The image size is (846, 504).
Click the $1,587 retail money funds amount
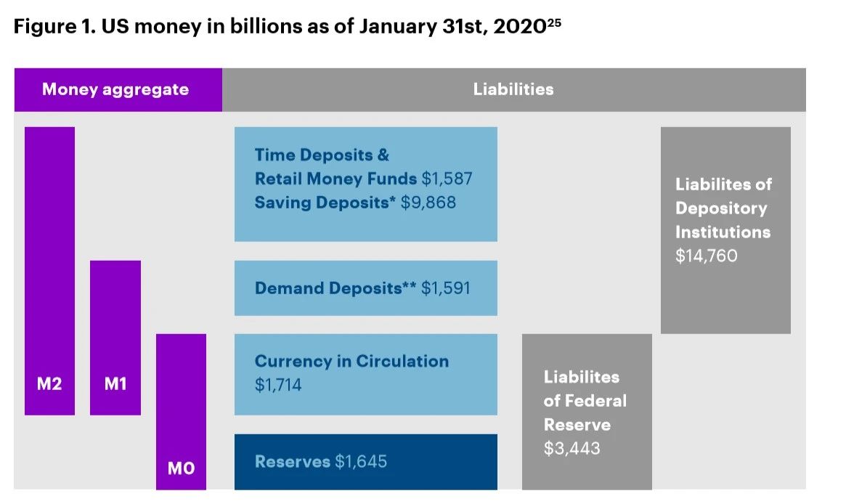tap(447, 179)
